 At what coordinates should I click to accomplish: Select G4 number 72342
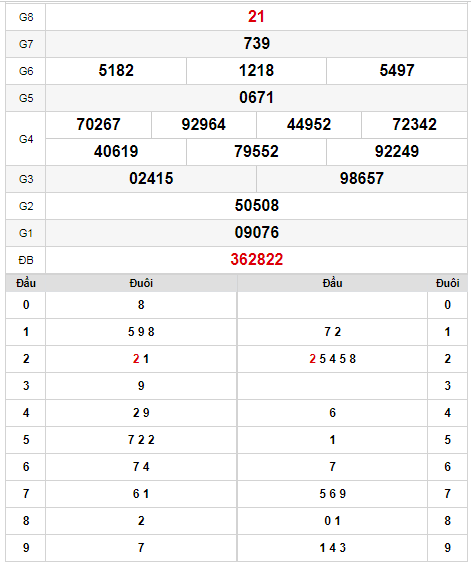[415, 124]
